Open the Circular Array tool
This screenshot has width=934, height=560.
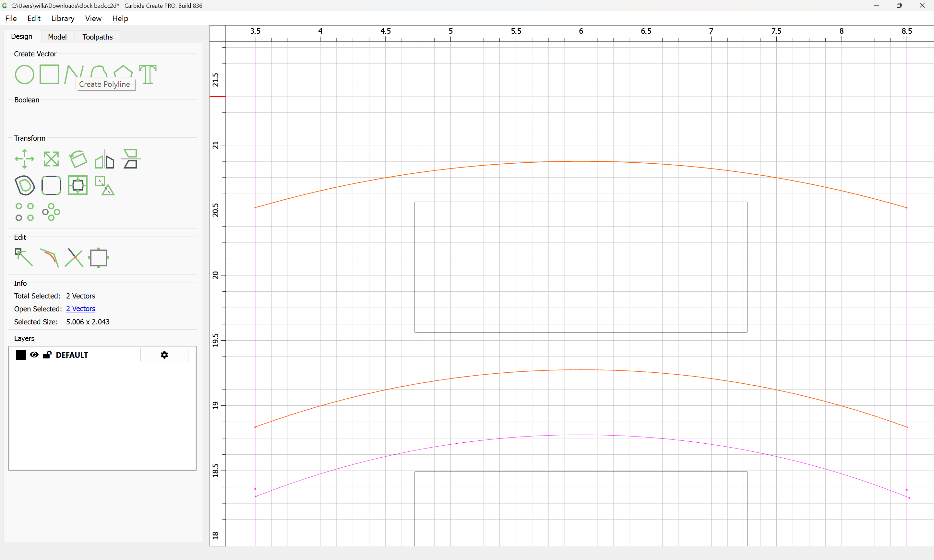(51, 212)
